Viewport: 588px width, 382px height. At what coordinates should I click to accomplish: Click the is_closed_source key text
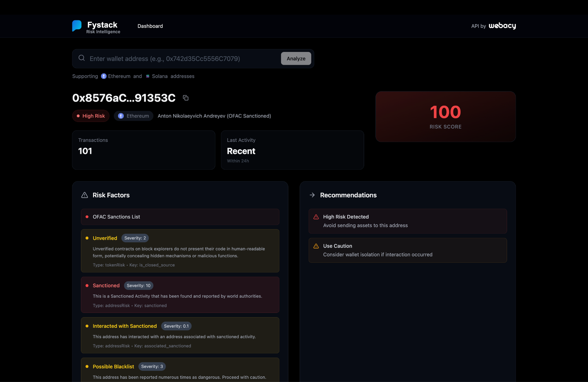pyautogui.click(x=157, y=265)
